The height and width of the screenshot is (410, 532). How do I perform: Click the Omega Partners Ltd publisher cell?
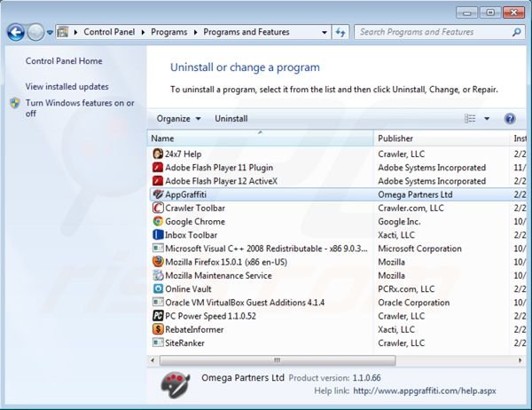pos(415,194)
